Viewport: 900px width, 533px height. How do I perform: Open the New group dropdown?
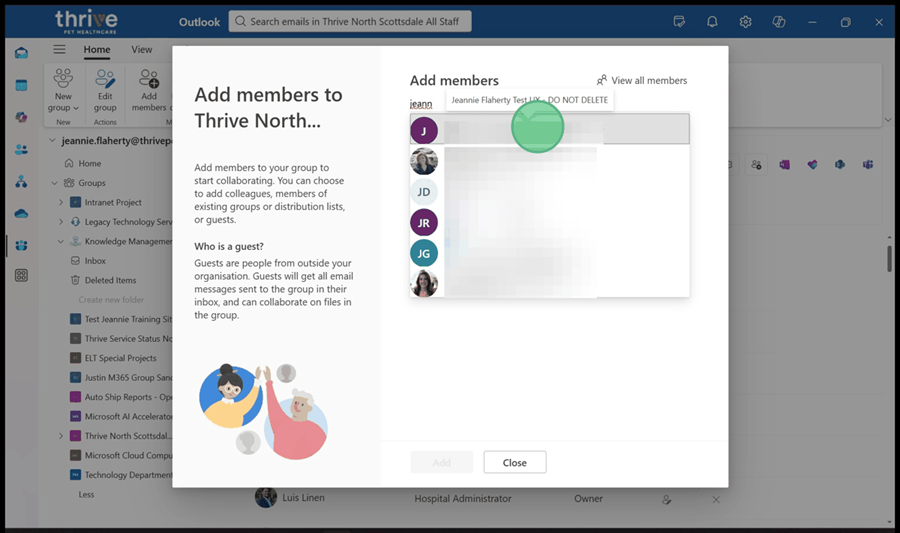tap(63, 91)
